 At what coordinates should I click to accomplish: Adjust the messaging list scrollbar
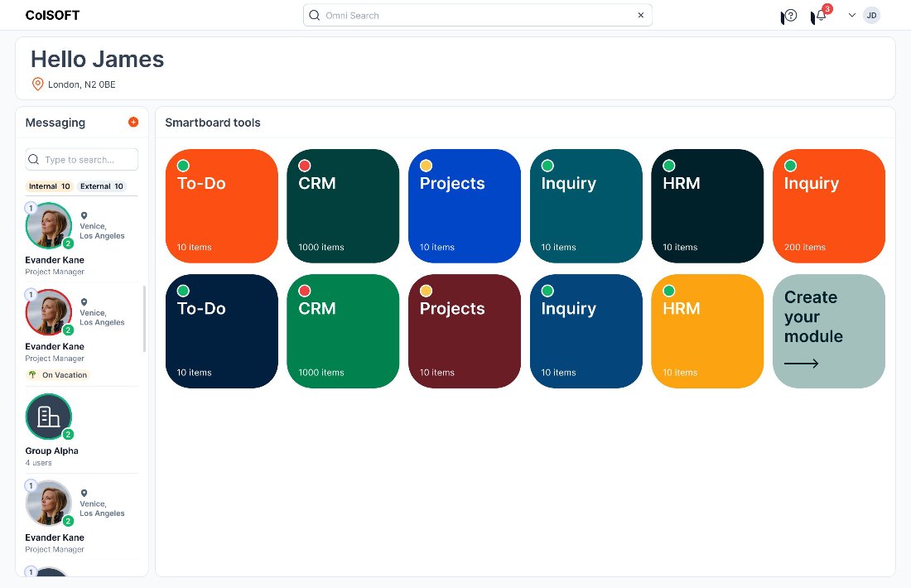click(144, 318)
